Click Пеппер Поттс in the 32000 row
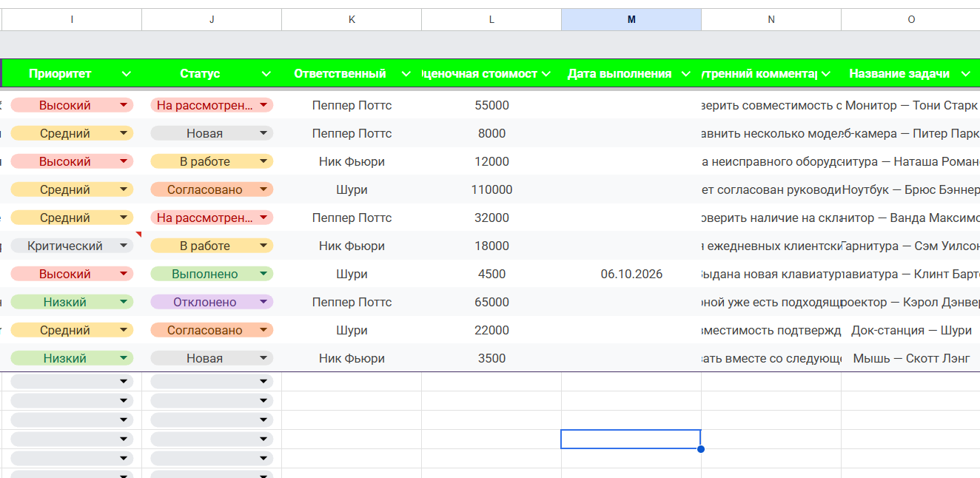Image resolution: width=980 pixels, height=478 pixels. tap(352, 218)
